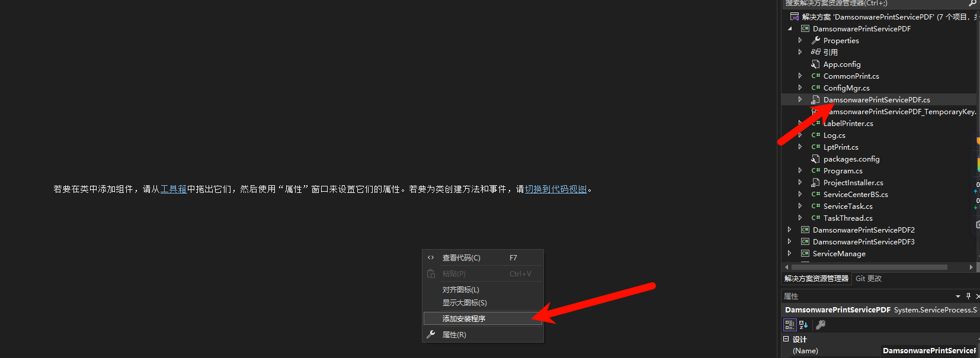980x358 pixels.
Task: Click the C# icon next to CommonPrint.cs
Action: [x=816, y=76]
